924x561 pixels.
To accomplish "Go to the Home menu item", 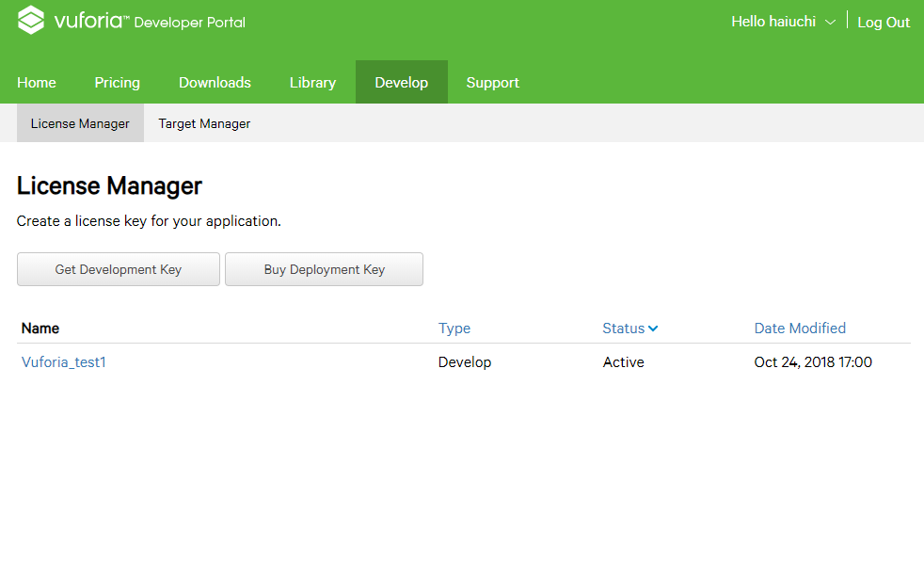I will pos(37,83).
